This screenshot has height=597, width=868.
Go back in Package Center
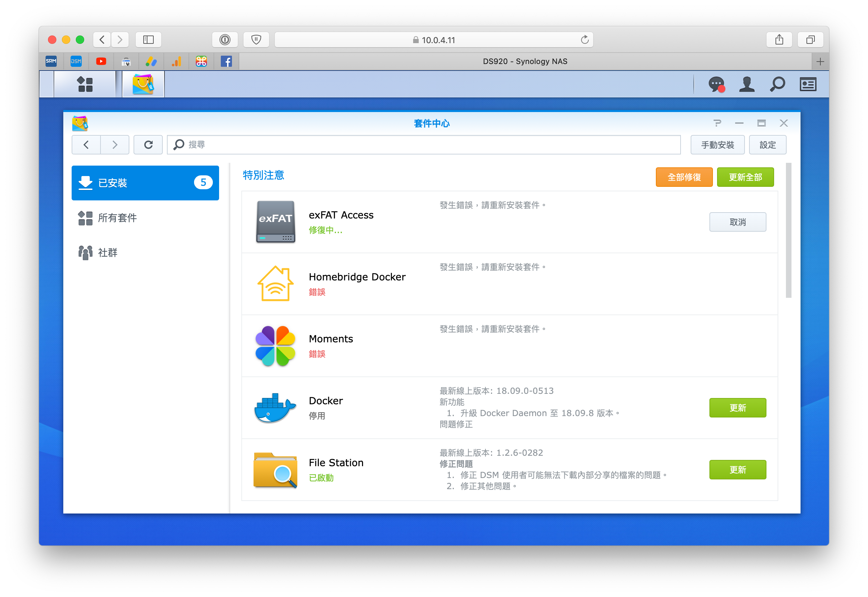pyautogui.click(x=86, y=145)
